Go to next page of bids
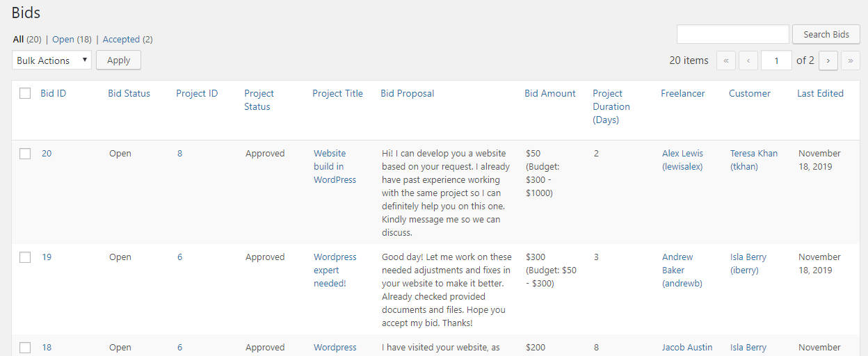 828,60
